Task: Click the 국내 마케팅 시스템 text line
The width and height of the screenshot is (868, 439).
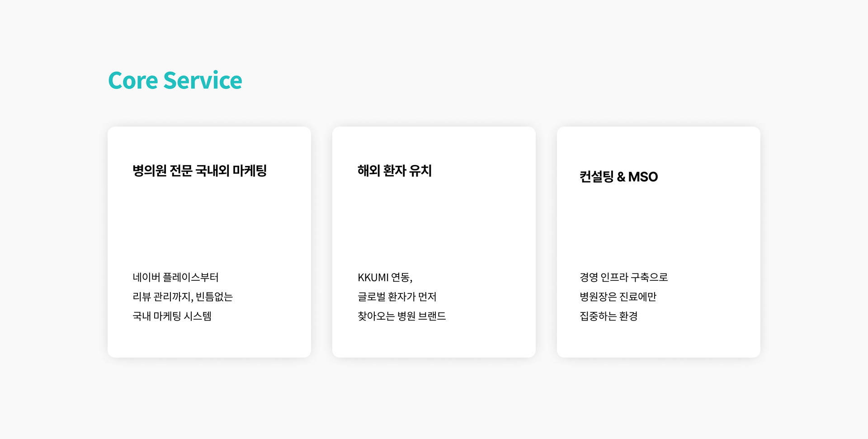Action: pos(172,316)
